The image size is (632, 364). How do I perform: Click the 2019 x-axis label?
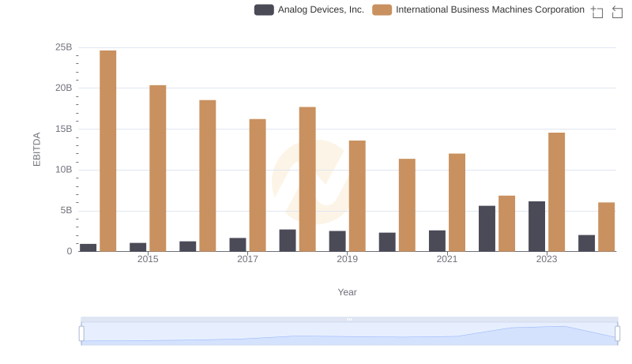pos(347,259)
